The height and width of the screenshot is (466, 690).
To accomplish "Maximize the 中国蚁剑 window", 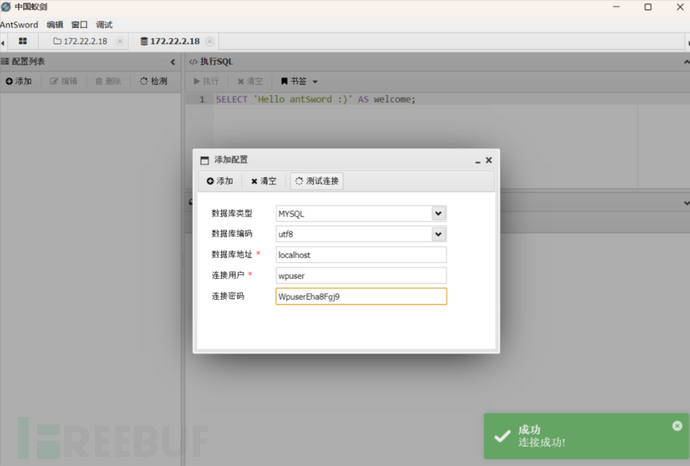I will (648, 7).
